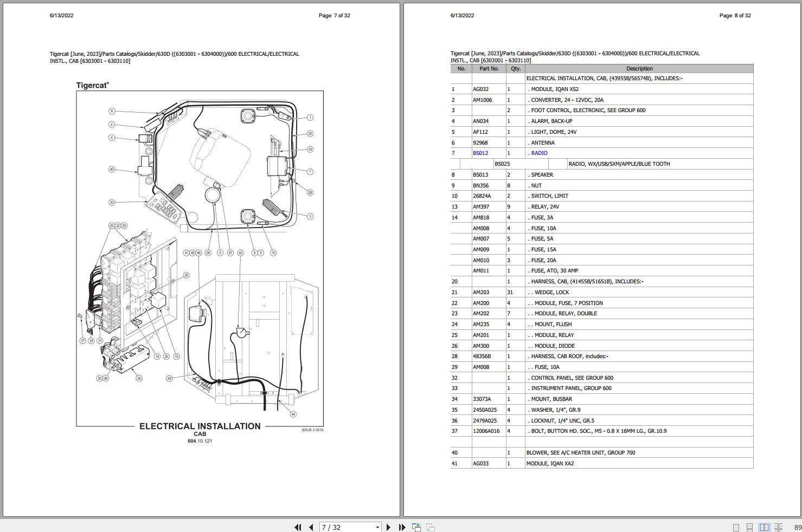Select 'RELAY, 24V' description
802x532 pixels.
[545, 207]
